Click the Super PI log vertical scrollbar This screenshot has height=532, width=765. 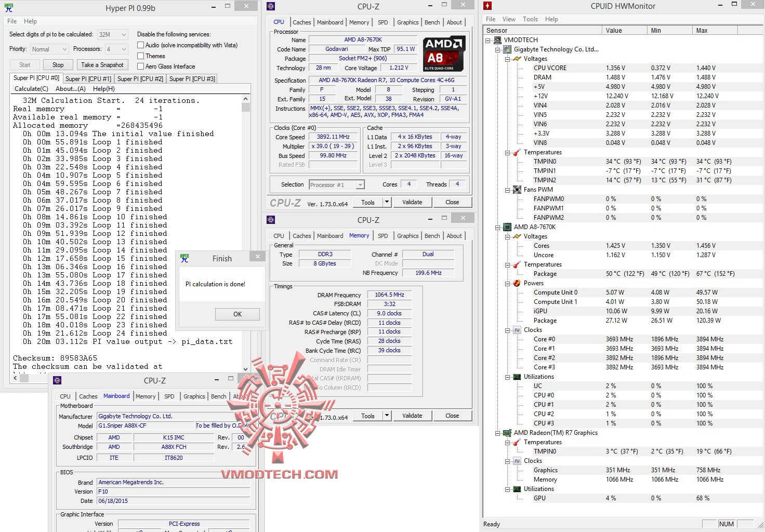[245, 233]
